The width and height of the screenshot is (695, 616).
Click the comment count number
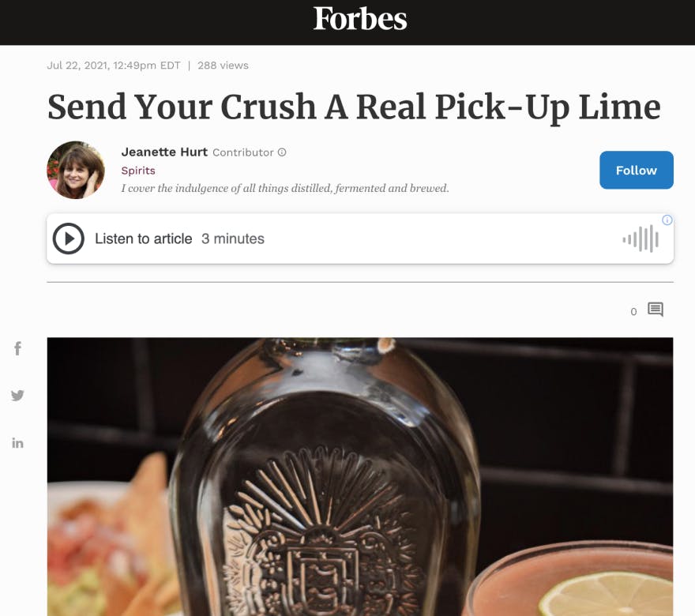pos(634,312)
